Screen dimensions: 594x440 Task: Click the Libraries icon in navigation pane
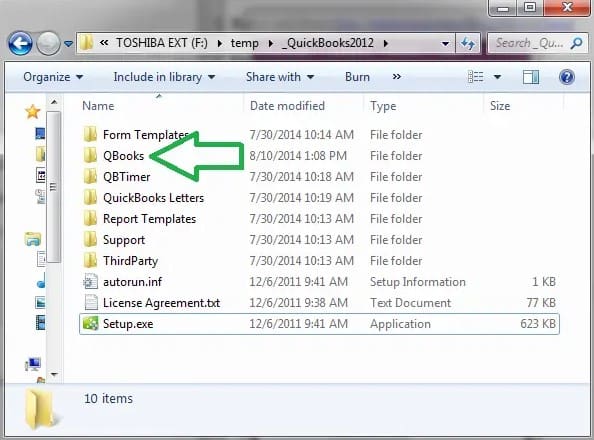pos(33,239)
